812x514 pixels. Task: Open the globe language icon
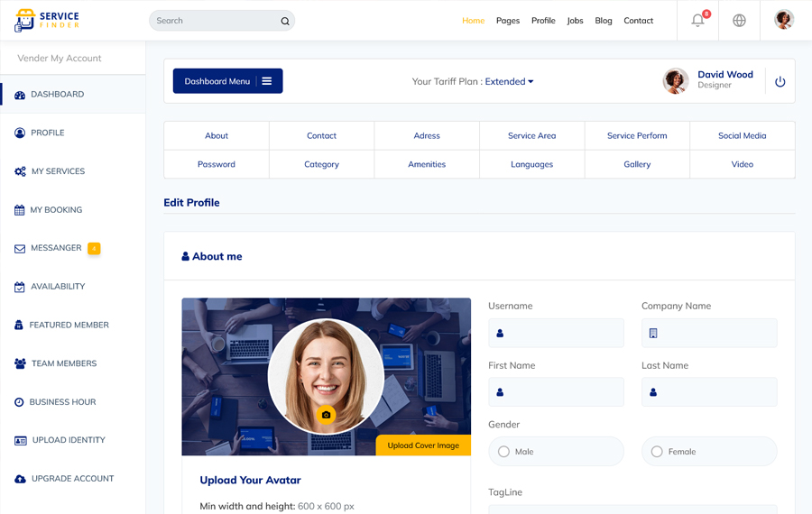[x=739, y=20]
